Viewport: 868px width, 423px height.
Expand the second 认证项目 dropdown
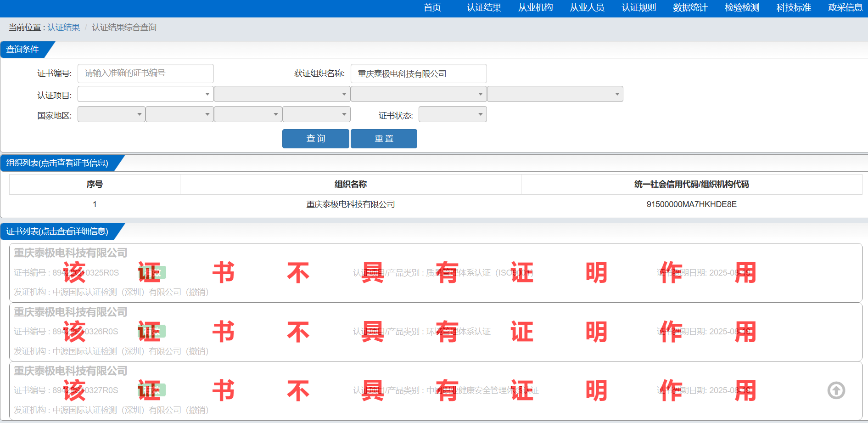tap(282, 94)
